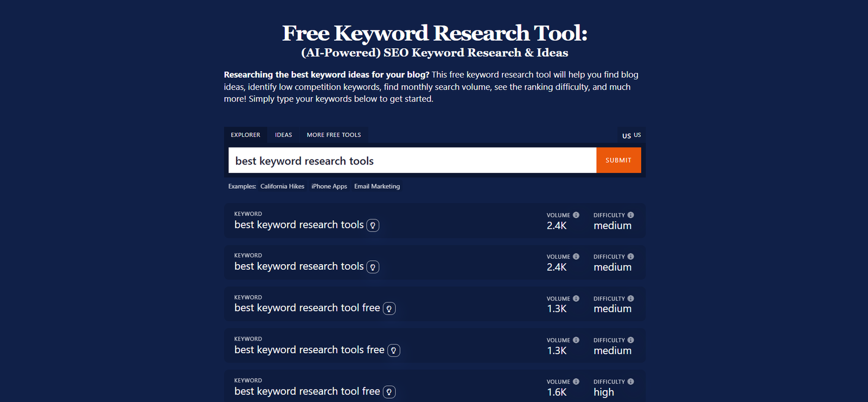Click Volume info icon for 'tool free' medium row
The image size is (868, 402).
click(576, 298)
